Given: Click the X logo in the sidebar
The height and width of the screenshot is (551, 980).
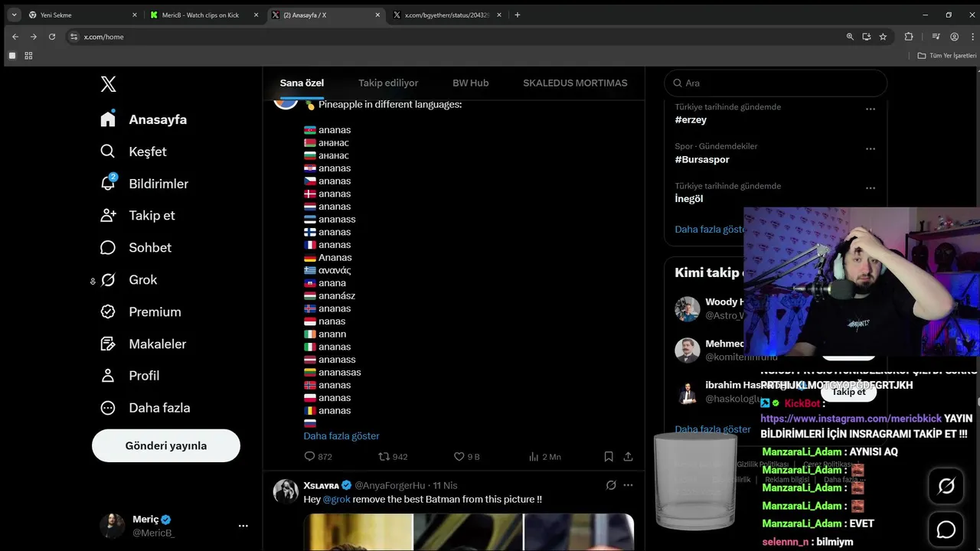Looking at the screenshot, I should (109, 84).
